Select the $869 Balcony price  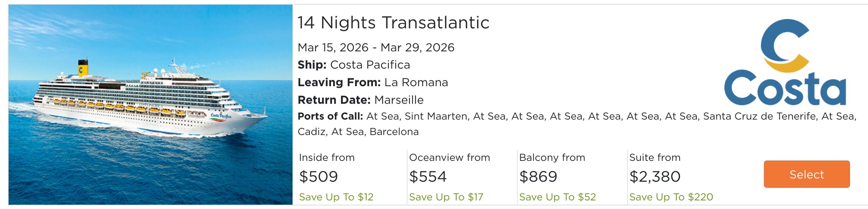(538, 177)
